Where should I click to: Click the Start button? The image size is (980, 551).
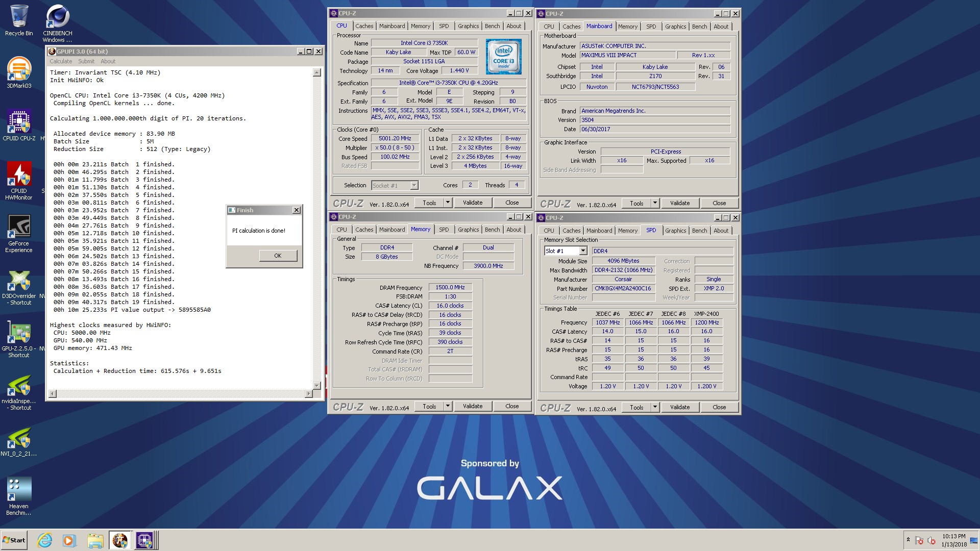point(14,540)
